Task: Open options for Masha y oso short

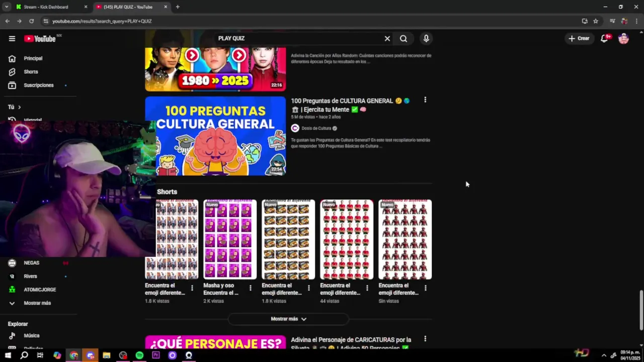Action: [250, 288]
